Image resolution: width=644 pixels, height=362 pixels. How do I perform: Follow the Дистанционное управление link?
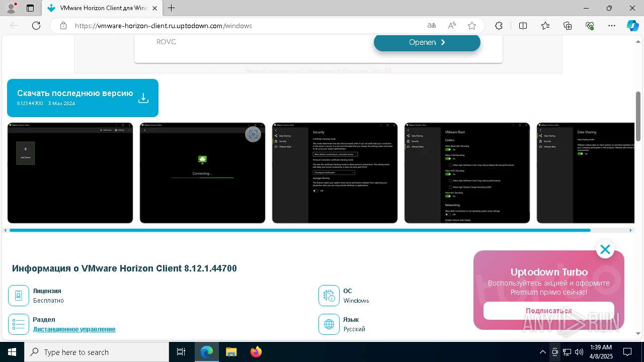[x=74, y=329]
